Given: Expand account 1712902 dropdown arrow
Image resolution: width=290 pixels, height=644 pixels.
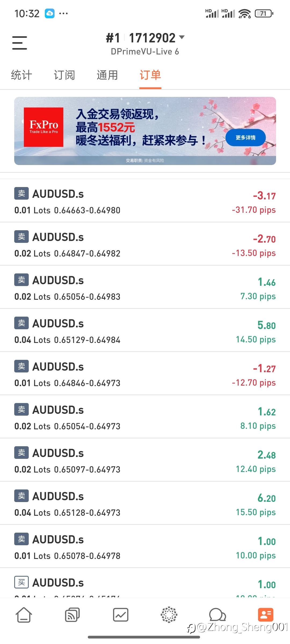Looking at the screenshot, I should [182, 37].
